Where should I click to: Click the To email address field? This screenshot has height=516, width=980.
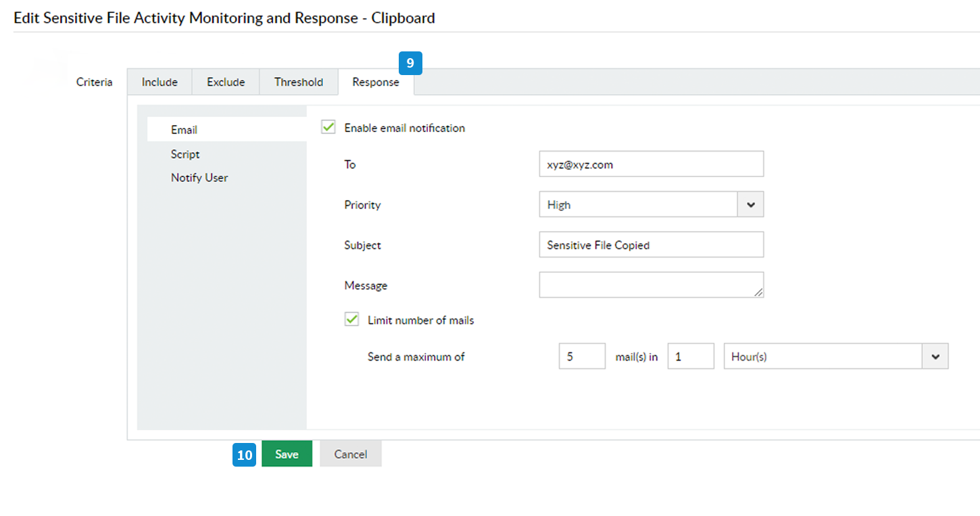point(651,164)
